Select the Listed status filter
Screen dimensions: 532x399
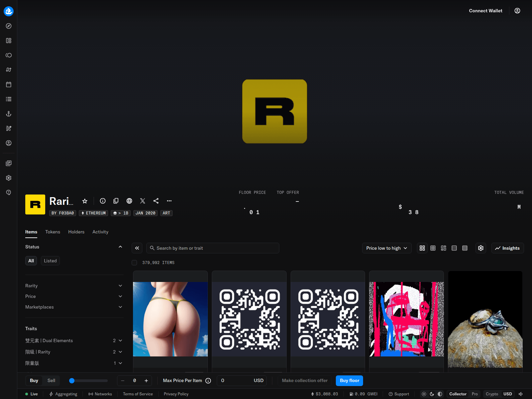click(50, 261)
